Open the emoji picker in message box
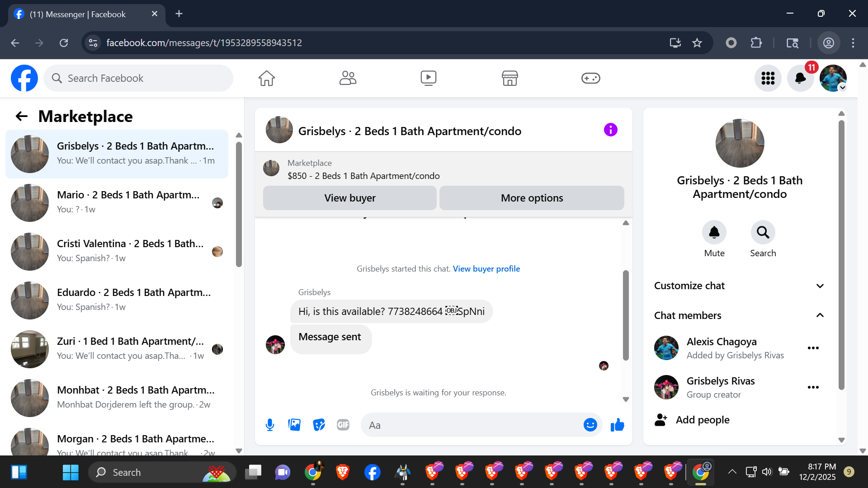The image size is (868, 488). click(x=590, y=425)
